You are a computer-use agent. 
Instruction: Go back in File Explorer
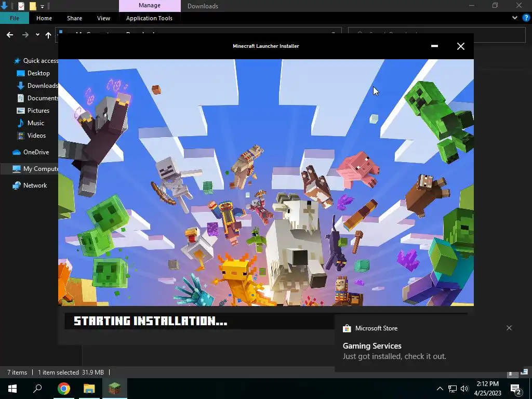(10, 35)
